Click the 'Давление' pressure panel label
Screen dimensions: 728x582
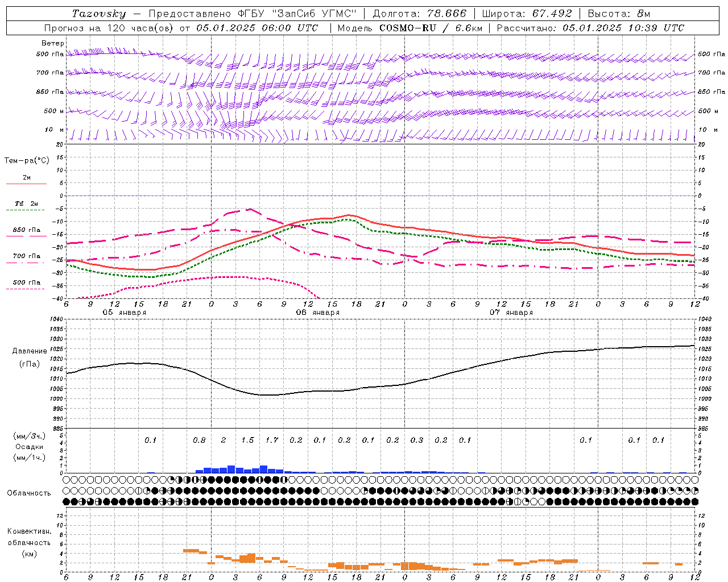pos(30,351)
